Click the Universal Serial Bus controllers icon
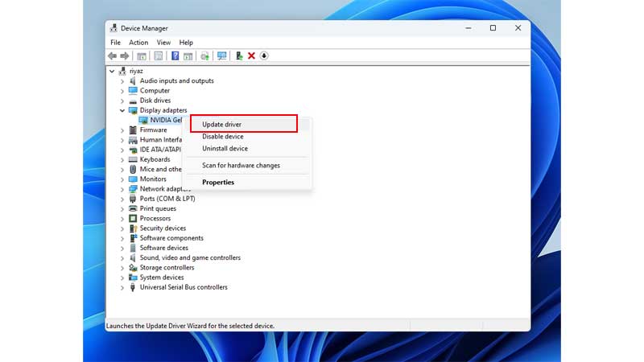The width and height of the screenshot is (644, 362). [x=133, y=287]
